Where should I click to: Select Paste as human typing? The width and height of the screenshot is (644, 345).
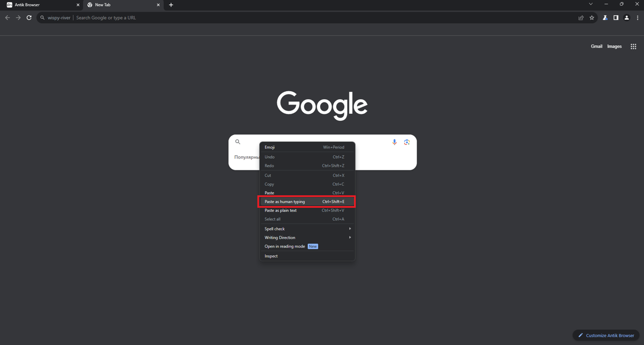307,202
